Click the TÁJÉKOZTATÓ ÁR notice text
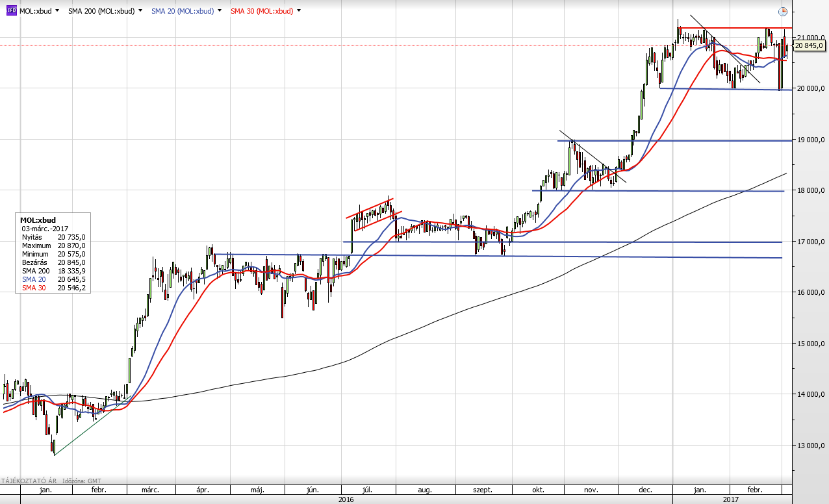This screenshot has width=829, height=504. 28,481
